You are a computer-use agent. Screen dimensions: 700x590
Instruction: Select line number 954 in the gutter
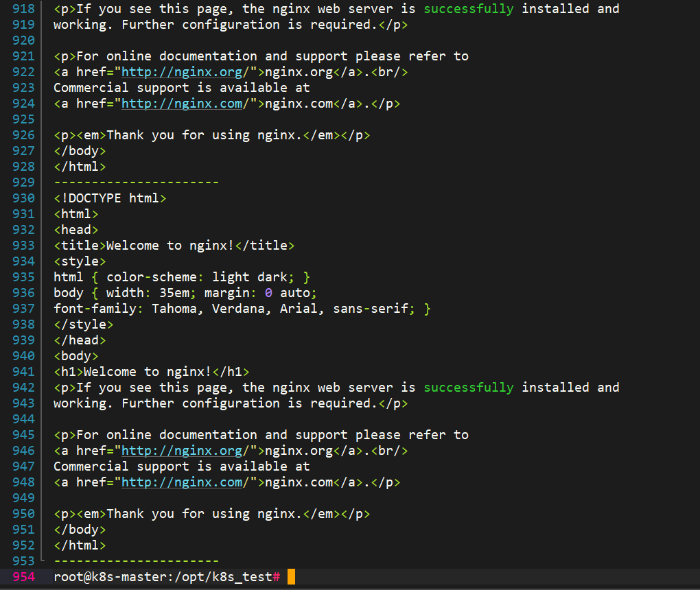pyautogui.click(x=23, y=577)
